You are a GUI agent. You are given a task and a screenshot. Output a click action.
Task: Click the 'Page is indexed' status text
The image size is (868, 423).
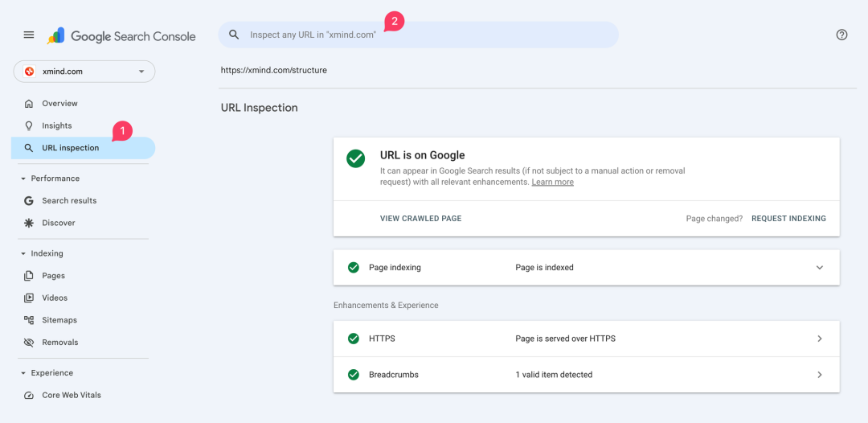[544, 268]
